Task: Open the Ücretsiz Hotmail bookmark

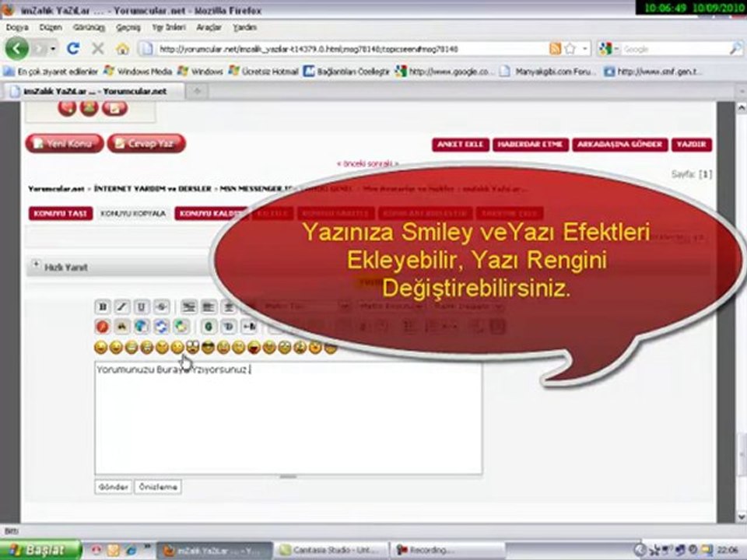Action: (263, 72)
